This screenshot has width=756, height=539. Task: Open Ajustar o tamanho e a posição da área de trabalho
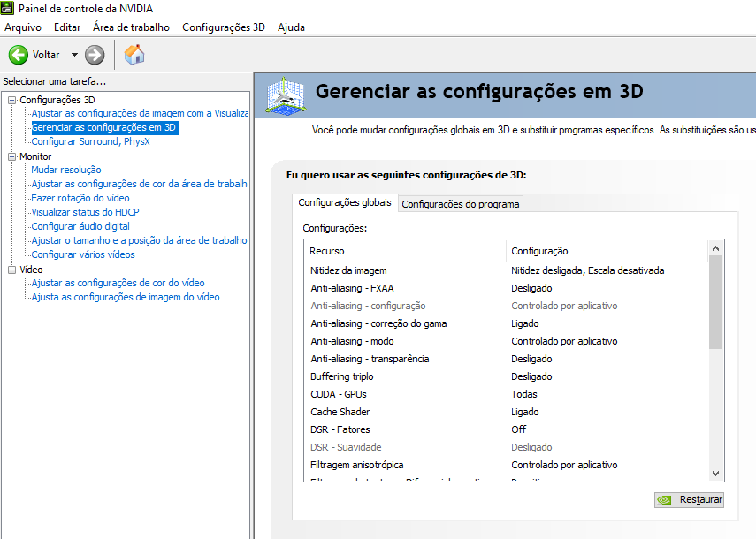point(139,240)
